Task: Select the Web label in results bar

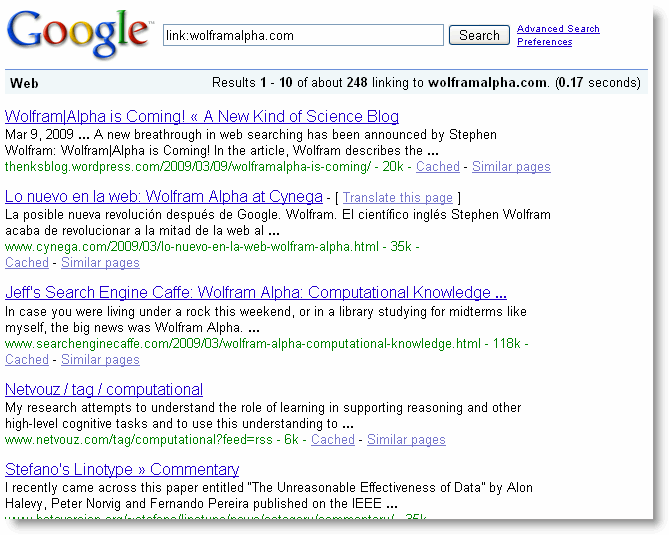Action: [24, 83]
